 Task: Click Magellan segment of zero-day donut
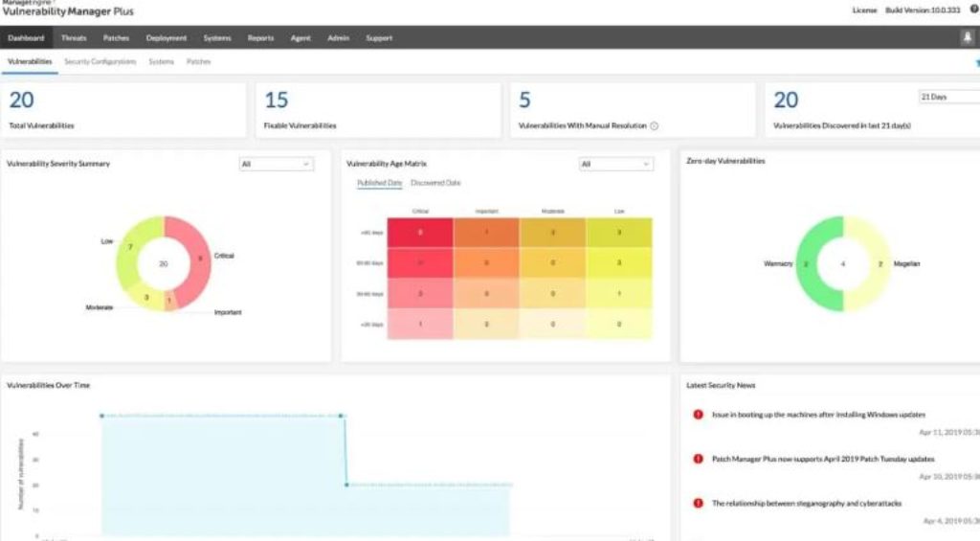click(880, 264)
